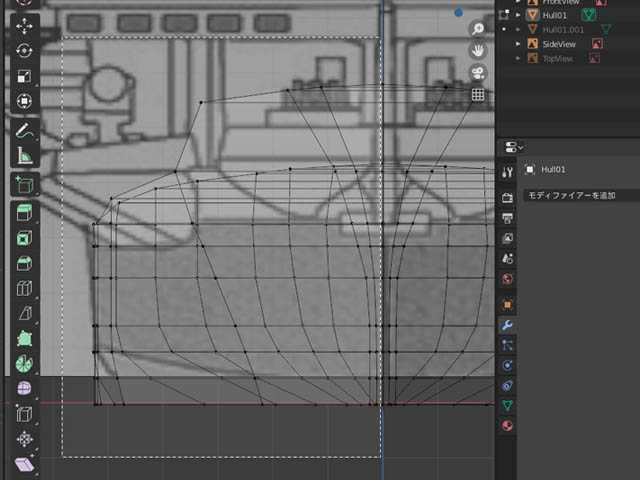Select the Scale tool
Viewport: 640px width, 480px height.
click(x=24, y=76)
